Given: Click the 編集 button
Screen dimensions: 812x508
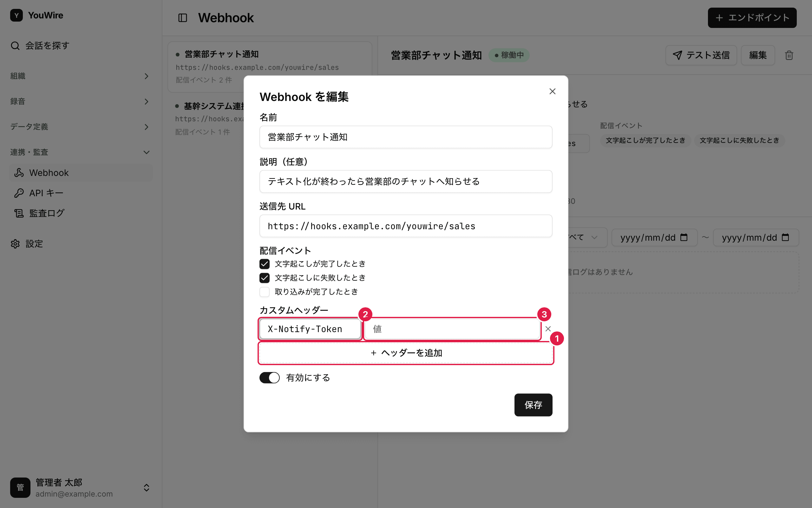Looking at the screenshot, I should pyautogui.click(x=758, y=55).
